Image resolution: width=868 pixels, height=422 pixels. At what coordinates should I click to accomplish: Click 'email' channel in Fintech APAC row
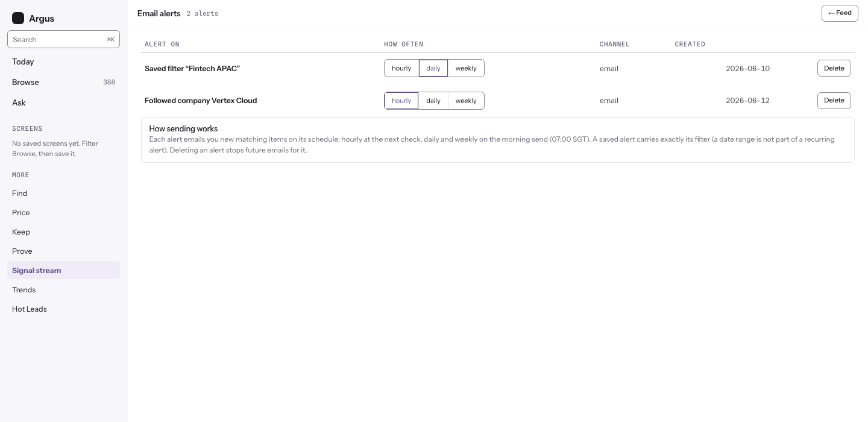tap(609, 69)
